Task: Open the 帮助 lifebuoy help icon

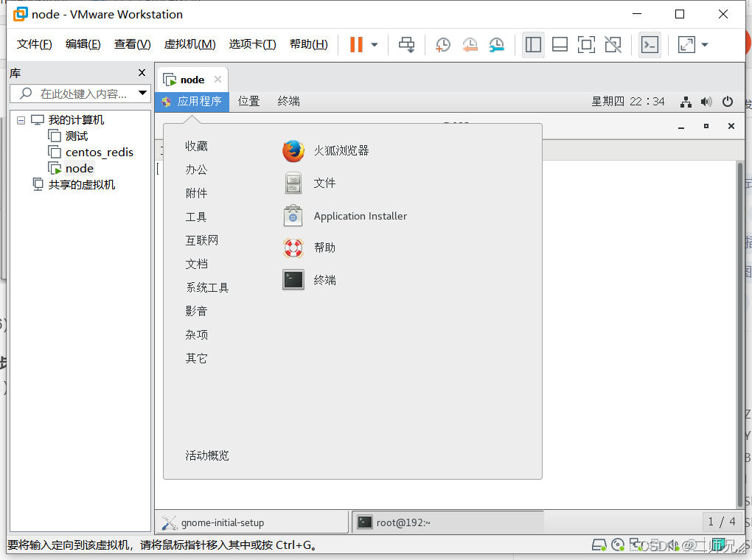Action: click(293, 248)
